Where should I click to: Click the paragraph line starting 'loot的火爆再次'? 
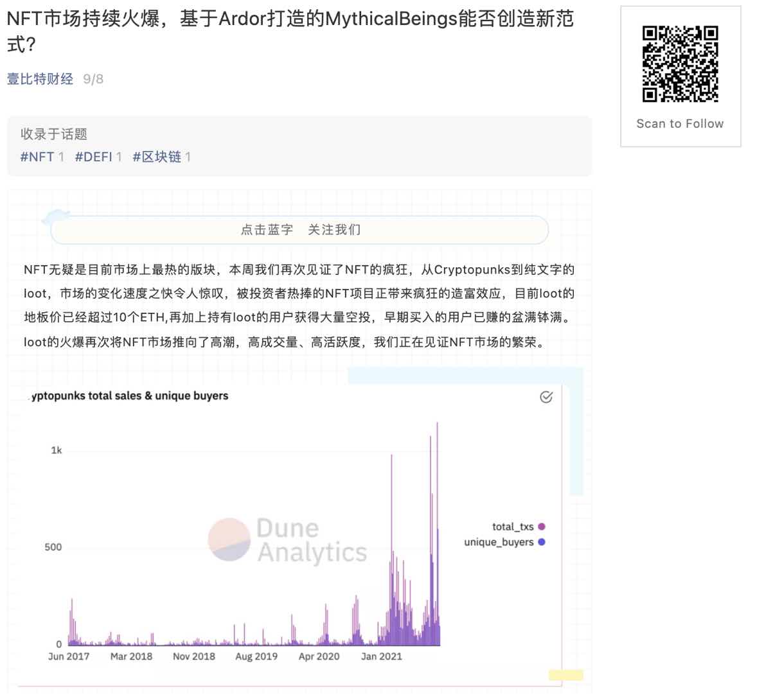coord(285,342)
